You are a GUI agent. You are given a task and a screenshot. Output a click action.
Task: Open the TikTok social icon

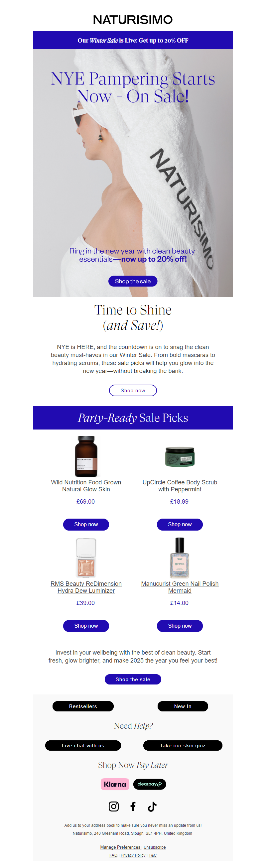pyautogui.click(x=152, y=806)
